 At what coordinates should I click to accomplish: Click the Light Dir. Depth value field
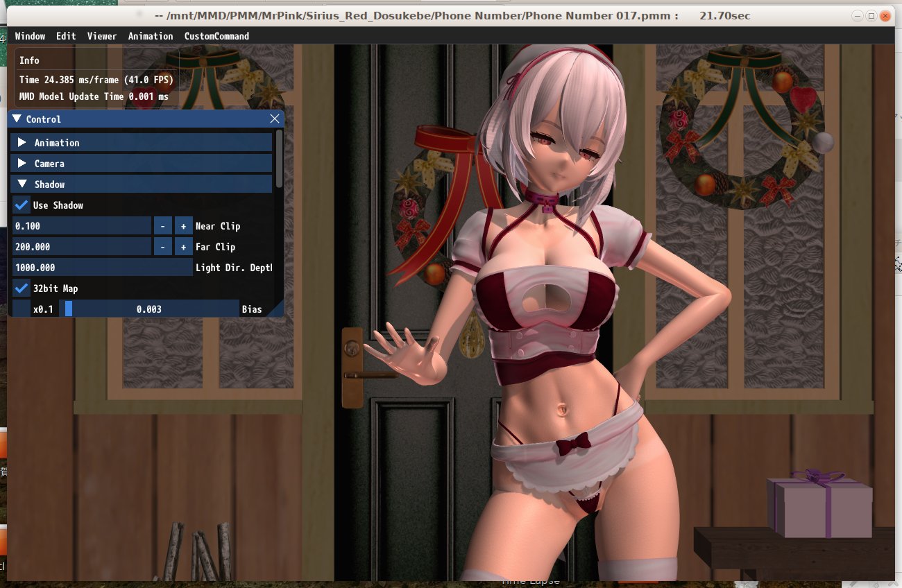103,268
